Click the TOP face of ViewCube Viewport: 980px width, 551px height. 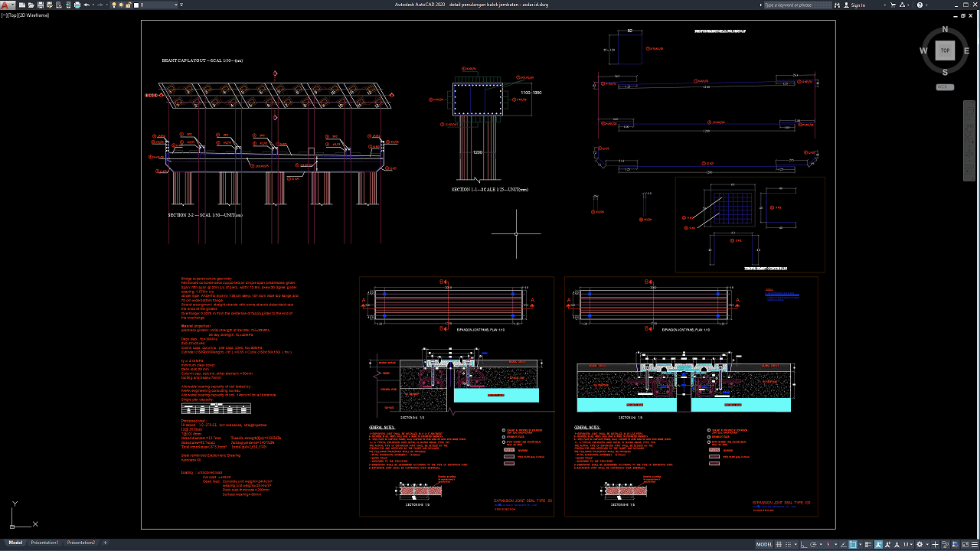[x=945, y=51]
